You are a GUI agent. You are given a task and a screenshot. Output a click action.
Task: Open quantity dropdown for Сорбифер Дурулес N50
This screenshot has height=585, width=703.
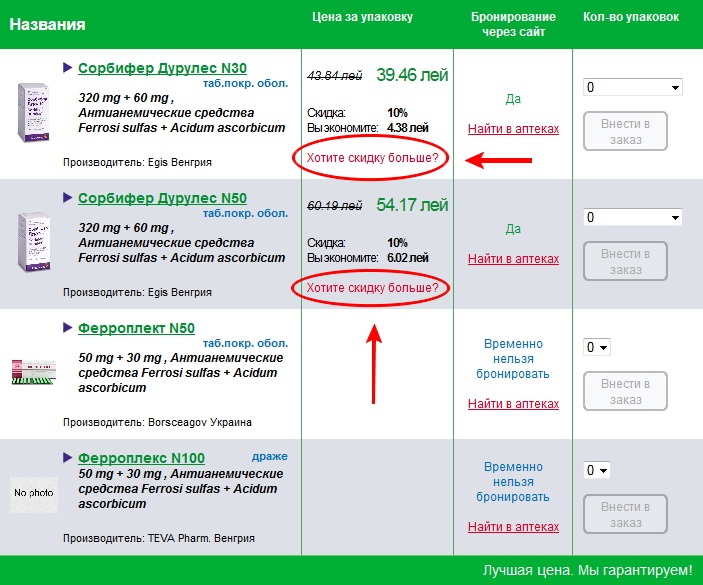tap(632, 217)
